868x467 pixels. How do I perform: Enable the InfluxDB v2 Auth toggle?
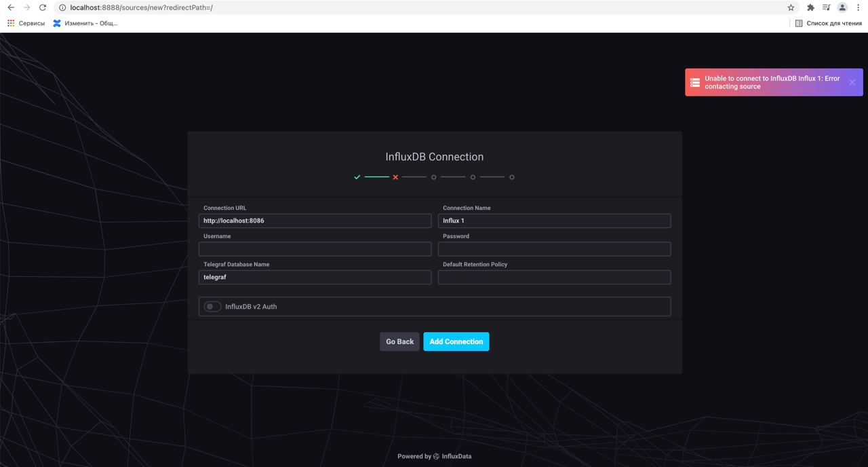[213, 307]
